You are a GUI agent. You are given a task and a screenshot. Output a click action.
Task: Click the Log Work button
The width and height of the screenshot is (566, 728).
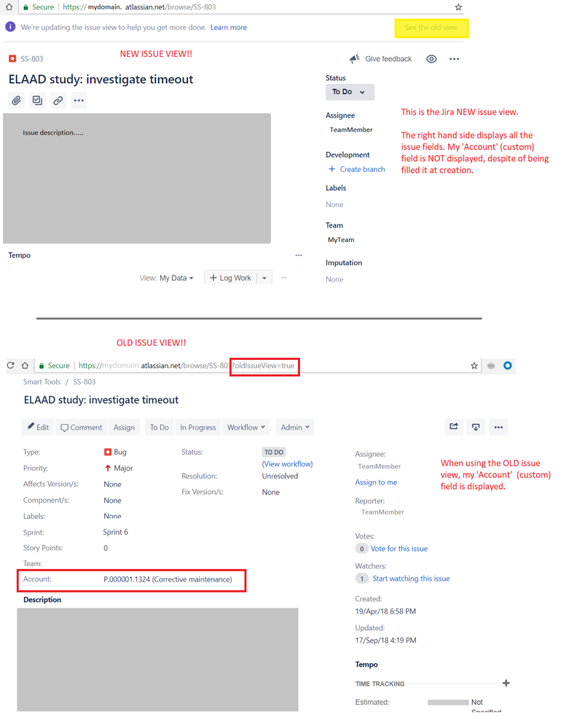(x=231, y=278)
